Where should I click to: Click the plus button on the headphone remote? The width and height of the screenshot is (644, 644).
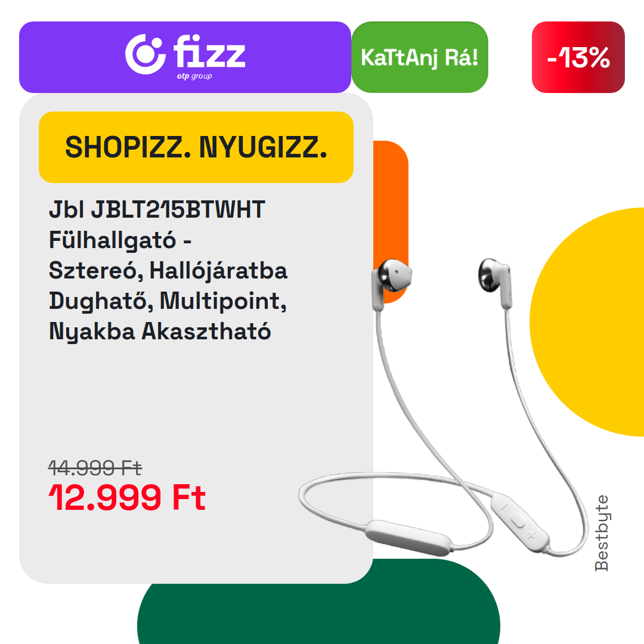coord(531,535)
